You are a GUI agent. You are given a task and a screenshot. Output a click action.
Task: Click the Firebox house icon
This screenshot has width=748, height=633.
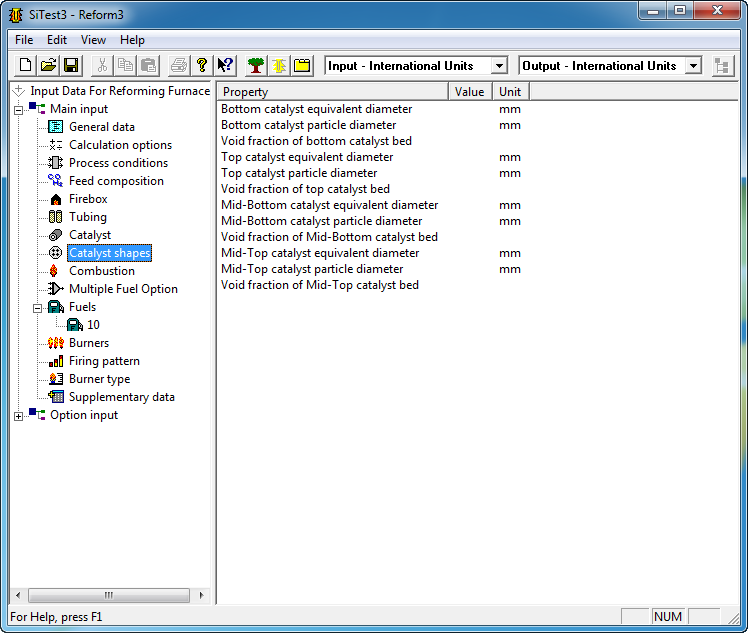(56, 199)
